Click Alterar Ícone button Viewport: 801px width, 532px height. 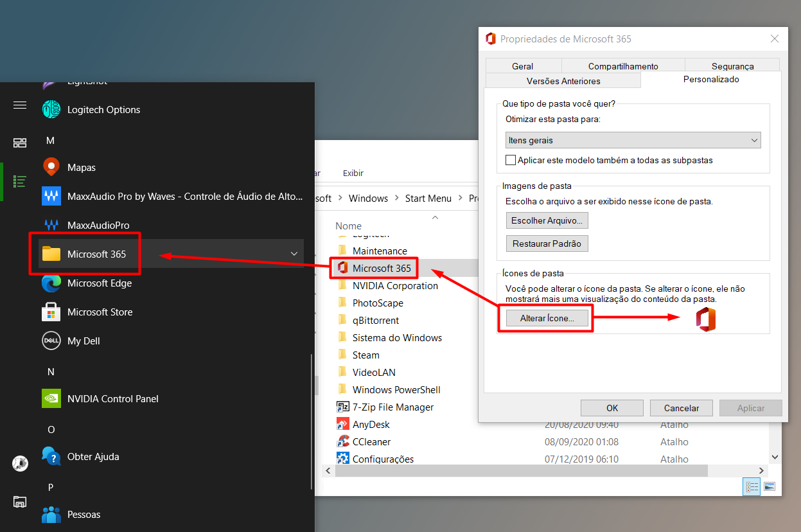547,318
